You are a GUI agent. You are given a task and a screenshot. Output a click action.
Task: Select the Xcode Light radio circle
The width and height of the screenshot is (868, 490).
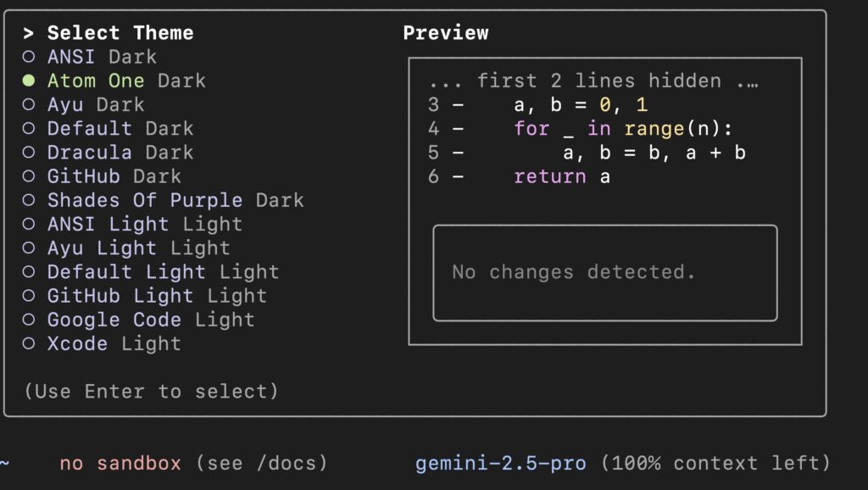[29, 343]
